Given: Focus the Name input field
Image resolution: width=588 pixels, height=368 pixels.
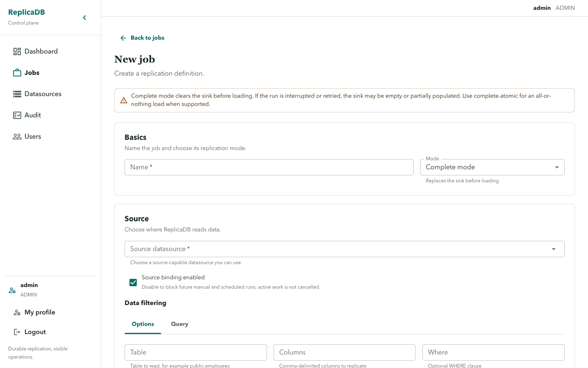Looking at the screenshot, I should [x=269, y=167].
